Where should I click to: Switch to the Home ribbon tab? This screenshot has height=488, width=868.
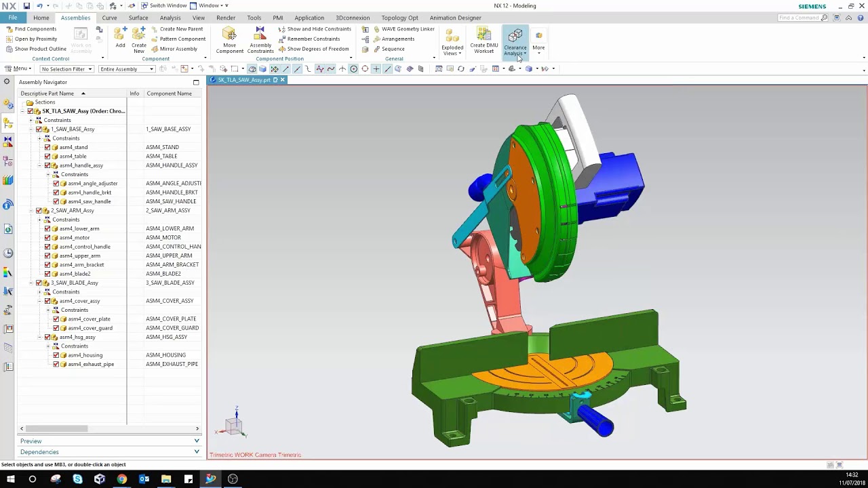(x=41, y=18)
